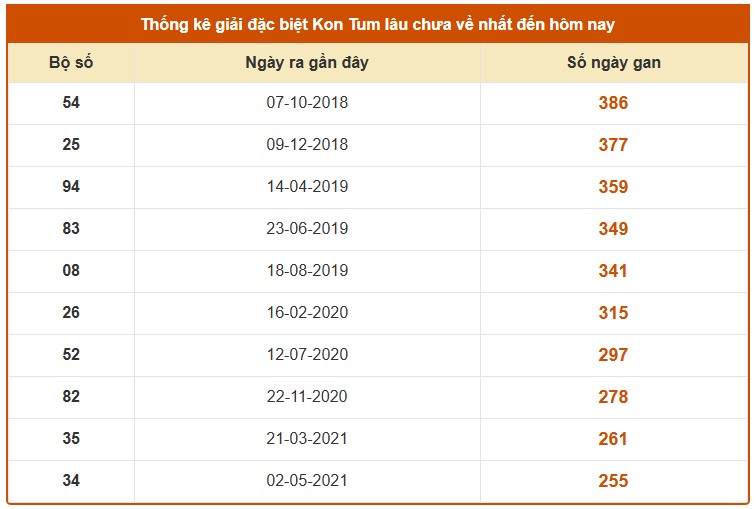This screenshot has height=509, width=756.
Task: Select number 25 in the Bộ số column
Action: coord(71,145)
